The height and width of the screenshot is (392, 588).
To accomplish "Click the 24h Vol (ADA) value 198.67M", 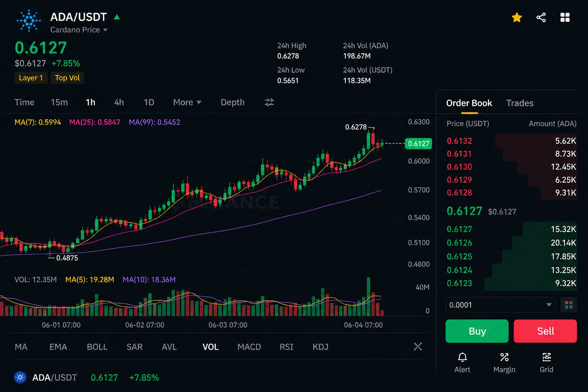I will coord(357,56).
